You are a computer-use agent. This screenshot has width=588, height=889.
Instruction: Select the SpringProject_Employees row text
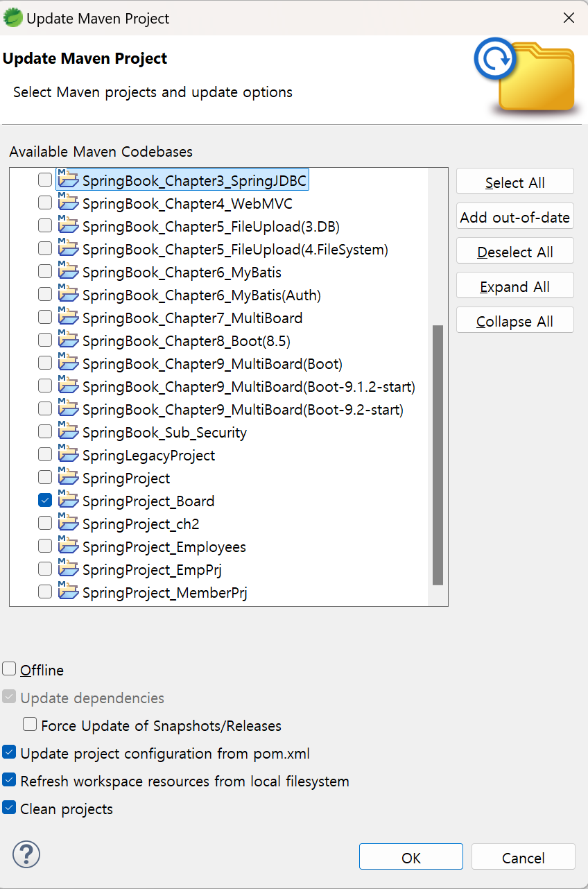click(164, 546)
